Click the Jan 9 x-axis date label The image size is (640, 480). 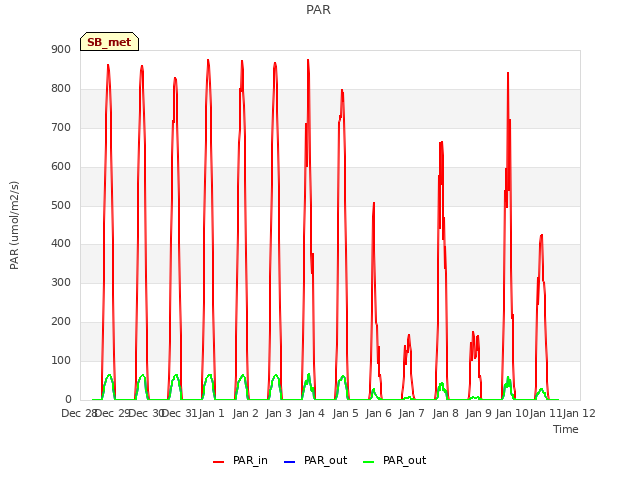[x=478, y=413]
